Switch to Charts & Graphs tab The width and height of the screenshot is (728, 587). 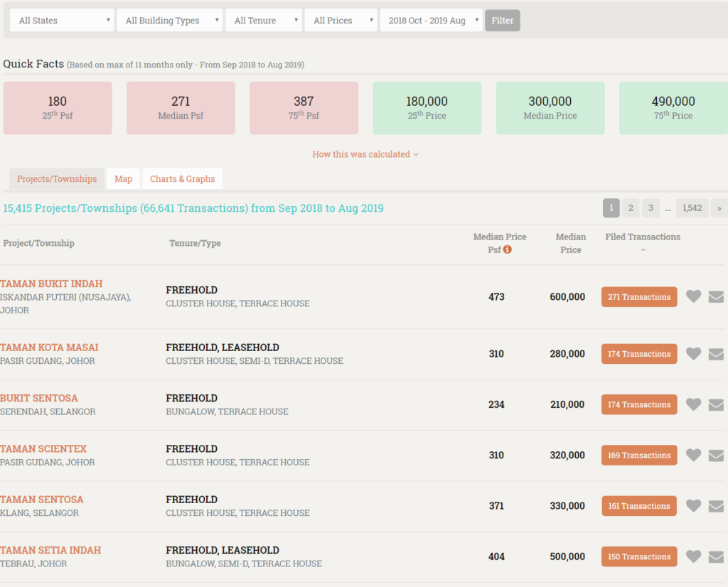point(182,179)
